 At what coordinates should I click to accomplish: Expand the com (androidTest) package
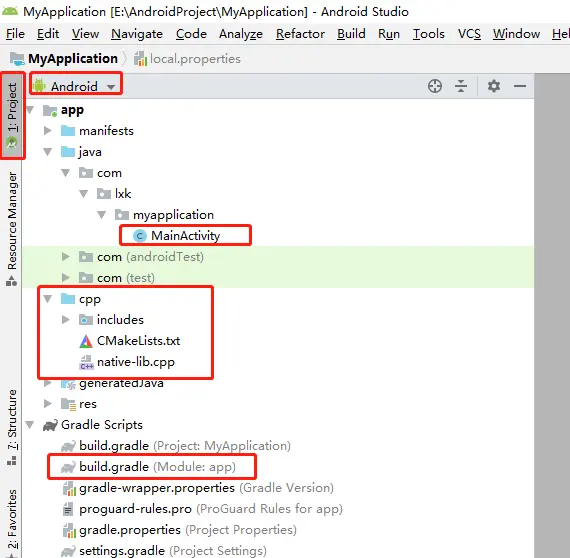pos(66,257)
